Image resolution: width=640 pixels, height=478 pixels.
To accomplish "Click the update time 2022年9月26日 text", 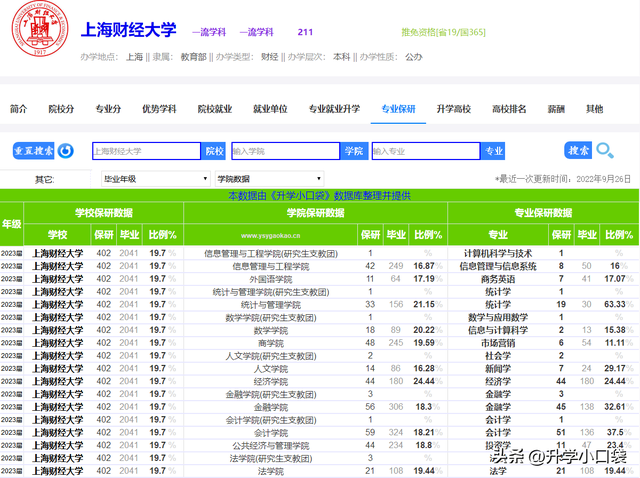I will tap(604, 179).
